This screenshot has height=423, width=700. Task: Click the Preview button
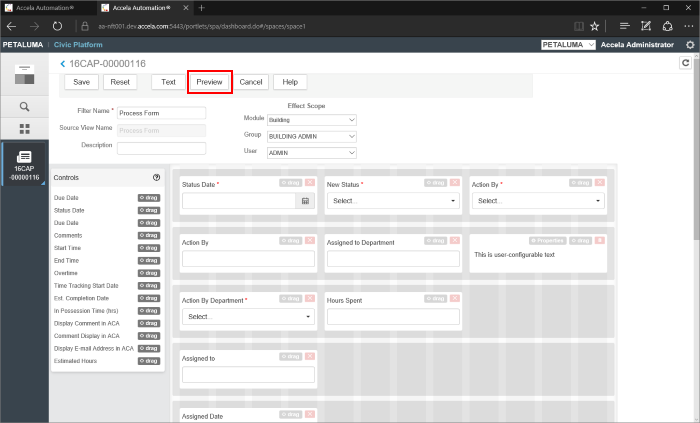click(x=209, y=82)
